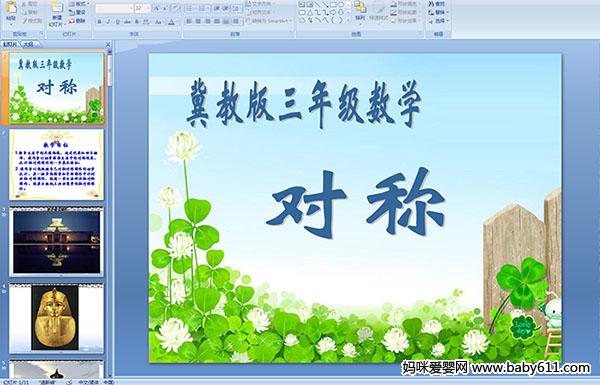Click the Paste icon in the clipboard group
The image size is (600, 385).
point(11,11)
